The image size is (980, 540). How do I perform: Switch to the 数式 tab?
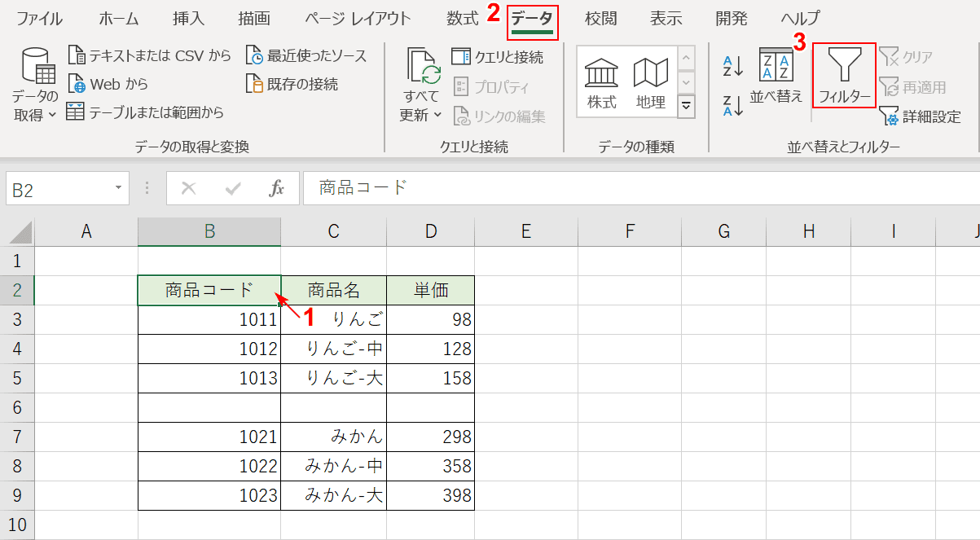(463, 19)
